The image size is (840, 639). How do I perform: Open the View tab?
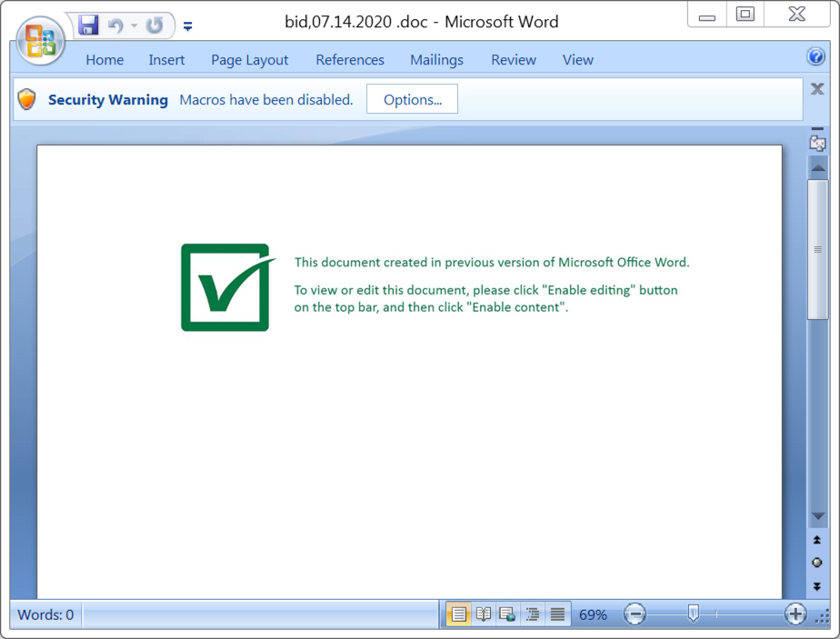577,59
